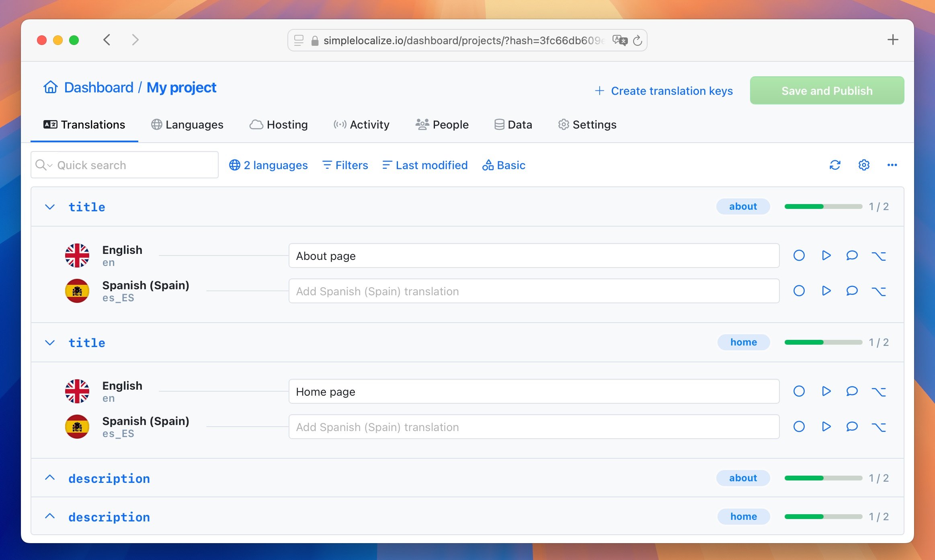
Task: Click empty Spanish translation field under about title
Action: tap(534, 291)
